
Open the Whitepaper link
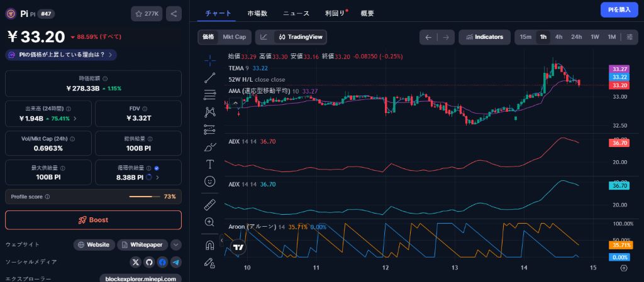(143, 245)
